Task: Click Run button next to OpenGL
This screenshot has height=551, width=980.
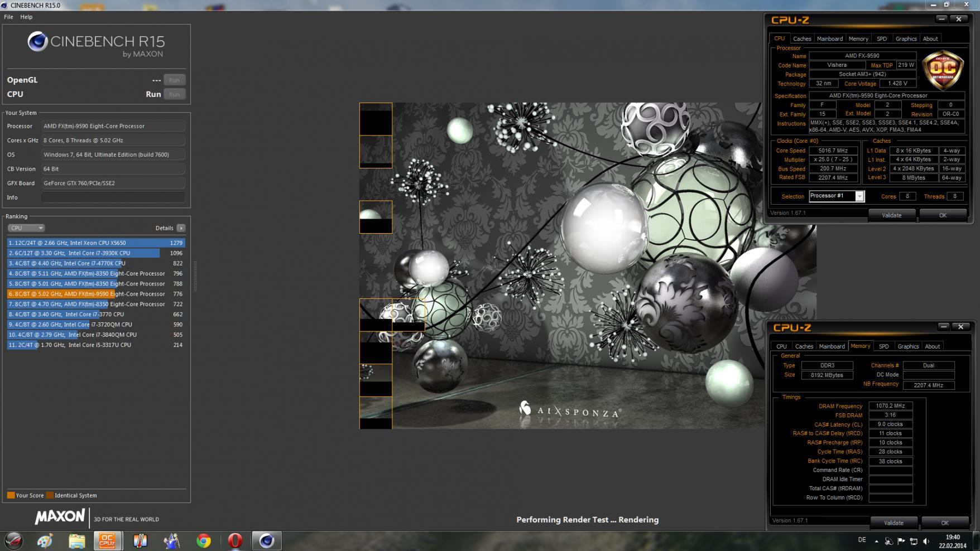Action: pyautogui.click(x=174, y=80)
